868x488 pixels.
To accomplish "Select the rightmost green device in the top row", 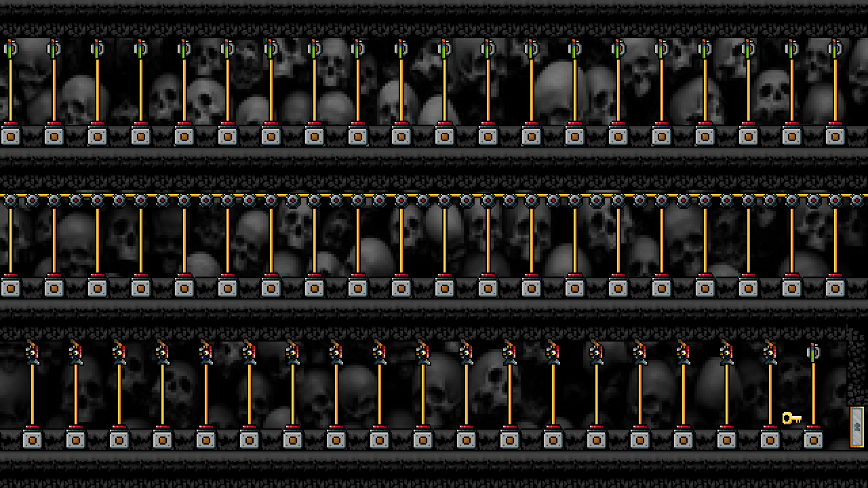I will point(835,49).
